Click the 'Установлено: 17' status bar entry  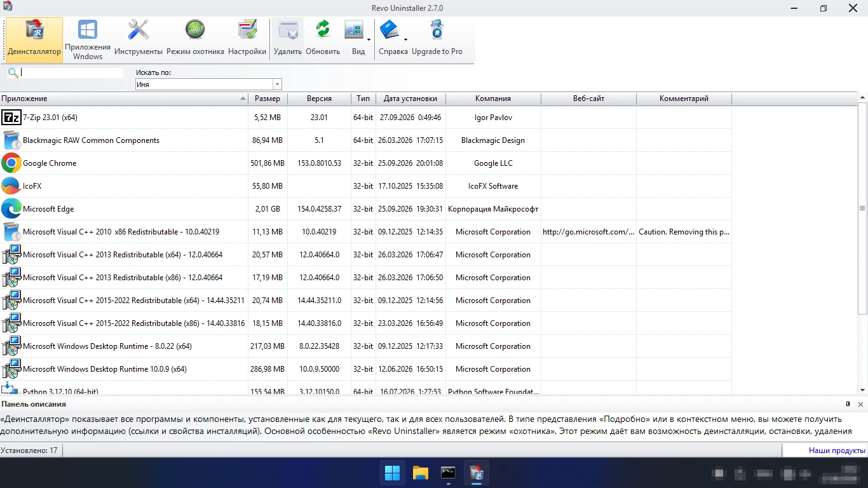tap(29, 451)
